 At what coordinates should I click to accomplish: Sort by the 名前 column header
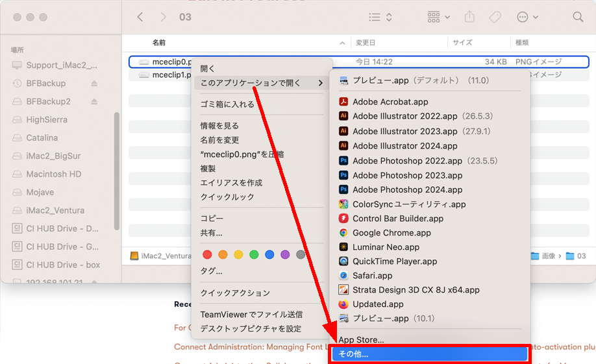(159, 43)
